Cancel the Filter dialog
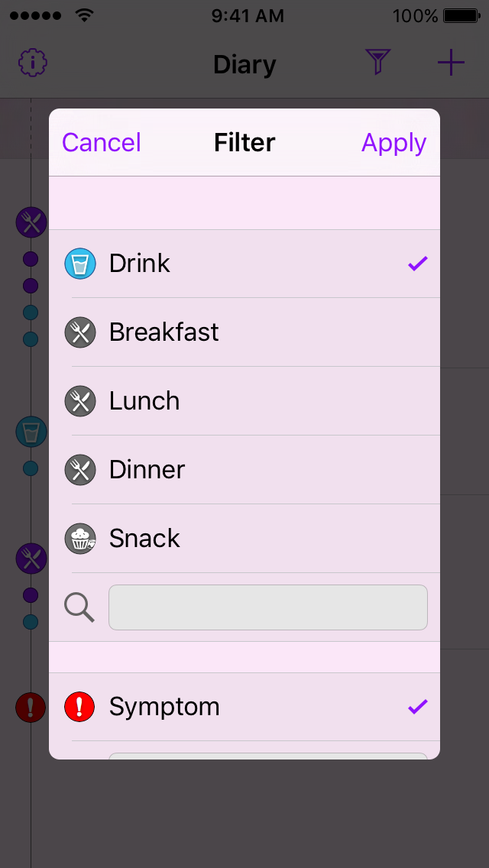 click(102, 143)
